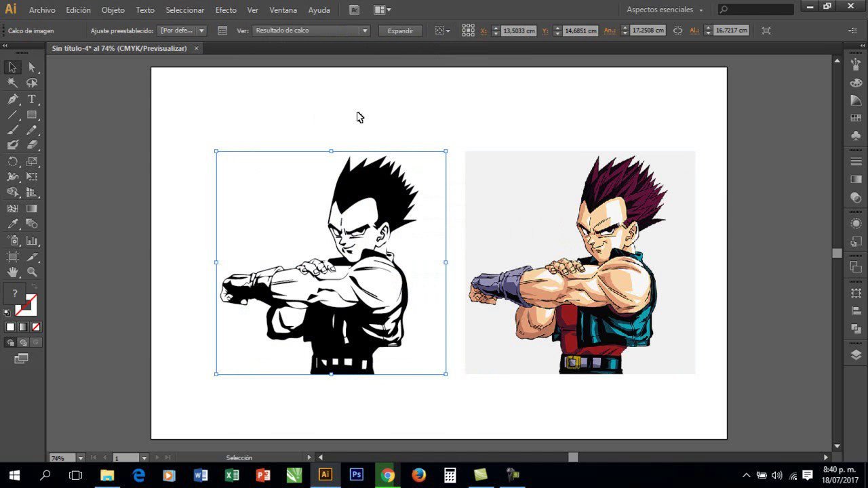Toggle constrain width and height proportions
Screen dimensions: 868x488
click(x=677, y=30)
